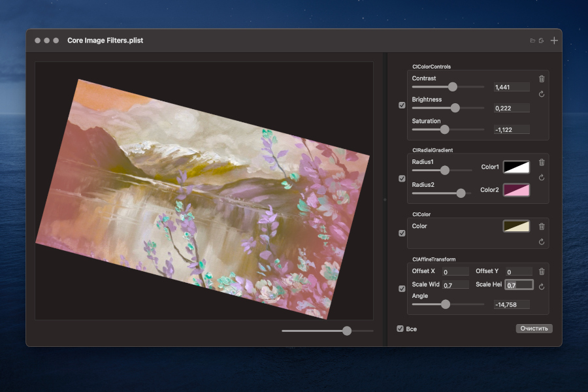The image size is (588, 392).
Task: Reset CIRadialGradient with its refresh arrow icon
Action: 542,178
